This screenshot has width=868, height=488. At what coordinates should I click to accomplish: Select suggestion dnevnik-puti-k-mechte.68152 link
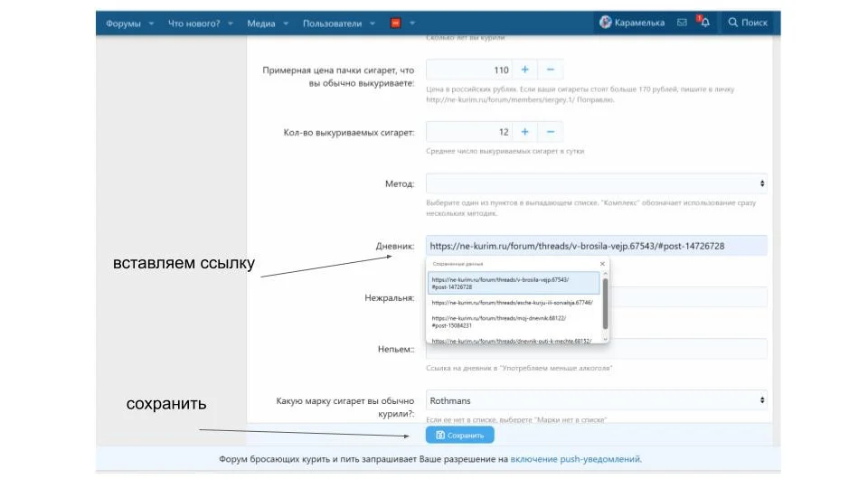click(x=514, y=341)
